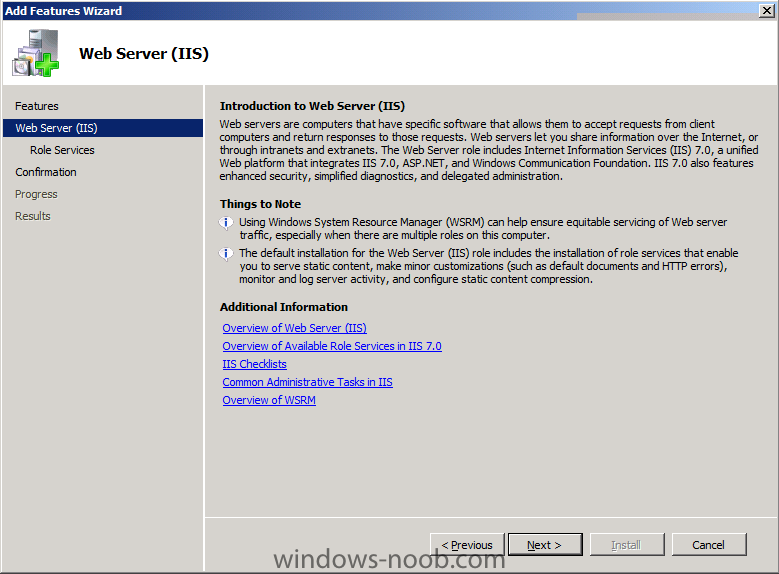Viewport: 779px width, 574px height.
Task: Click the Web Server wizard header icon
Action: [x=36, y=53]
